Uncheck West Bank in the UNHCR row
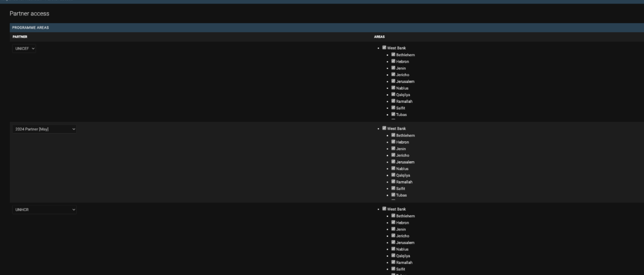 384,209
